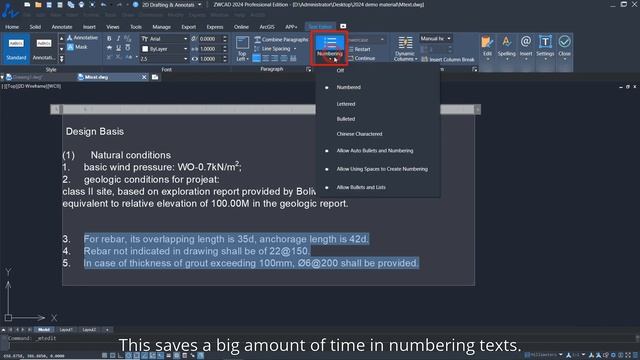Toggle the background Mask option

pyautogui.click(x=77, y=47)
